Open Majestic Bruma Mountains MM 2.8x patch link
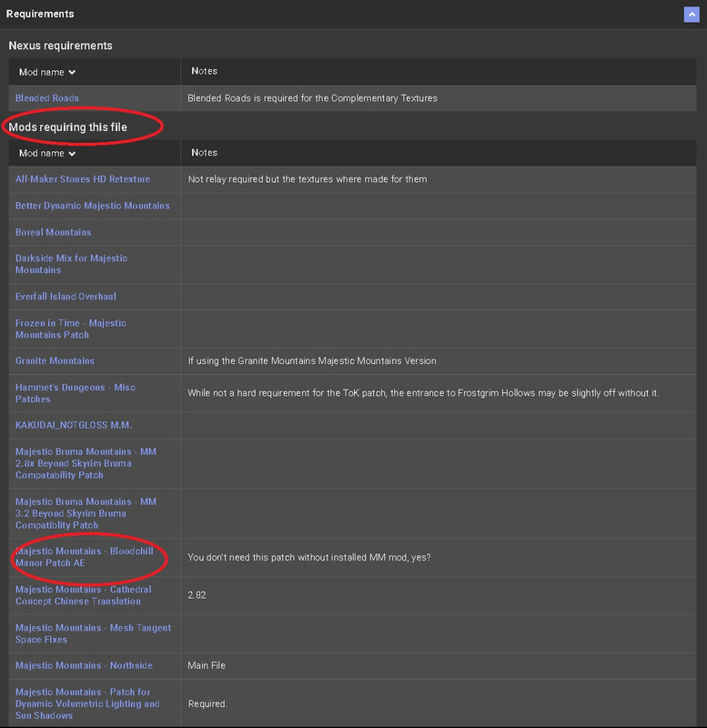The width and height of the screenshot is (707, 728). [86, 463]
